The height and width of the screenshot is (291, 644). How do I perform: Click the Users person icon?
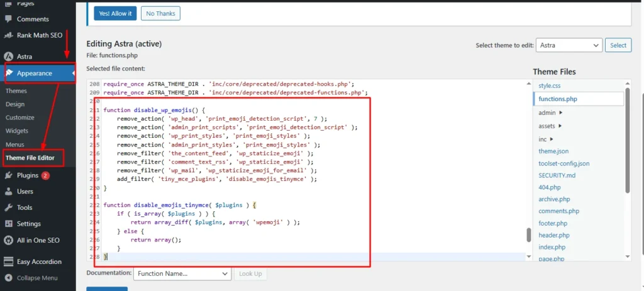coord(8,192)
